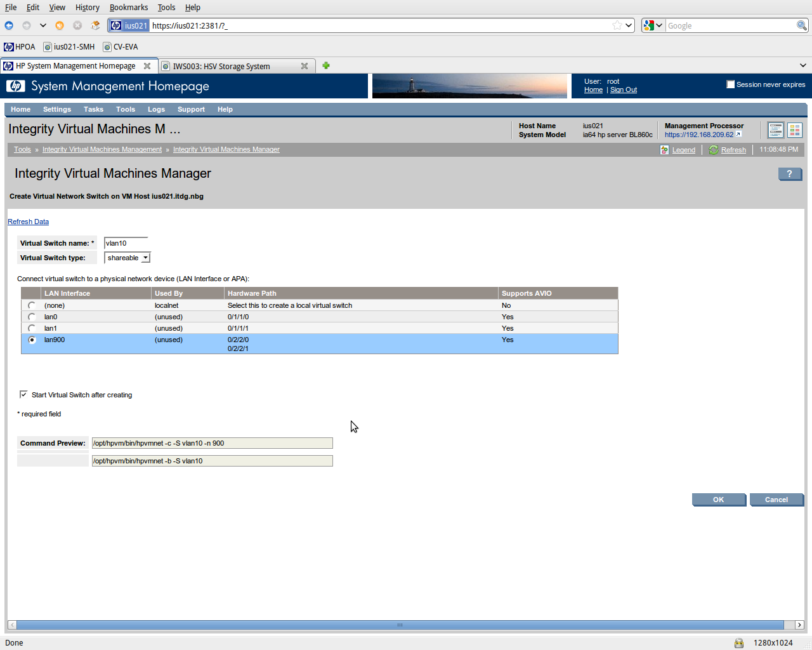The width and height of the screenshot is (812, 650).
Task: Click the Tools breadcrumb link
Action: (22, 150)
